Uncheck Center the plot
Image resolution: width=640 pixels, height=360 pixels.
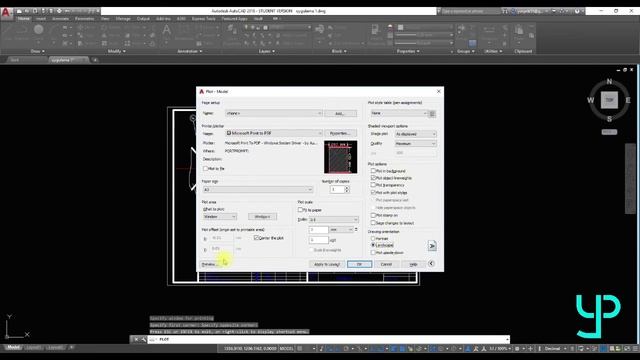coord(256,238)
